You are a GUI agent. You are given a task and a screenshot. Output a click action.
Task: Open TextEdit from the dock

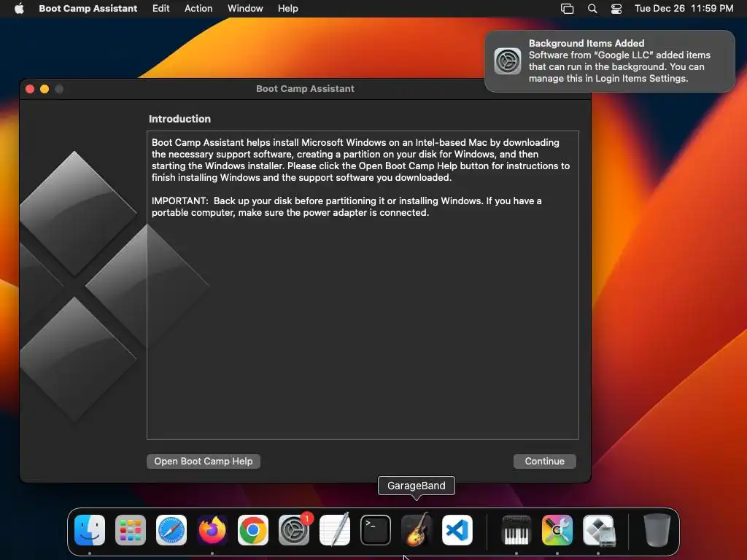coord(335,530)
